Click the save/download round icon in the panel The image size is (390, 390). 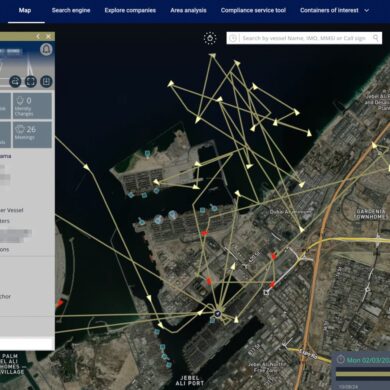tap(46, 81)
